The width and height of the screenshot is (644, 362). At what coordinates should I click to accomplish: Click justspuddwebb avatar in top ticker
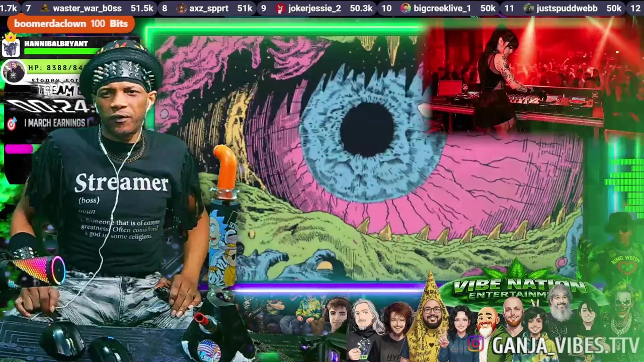coord(528,8)
